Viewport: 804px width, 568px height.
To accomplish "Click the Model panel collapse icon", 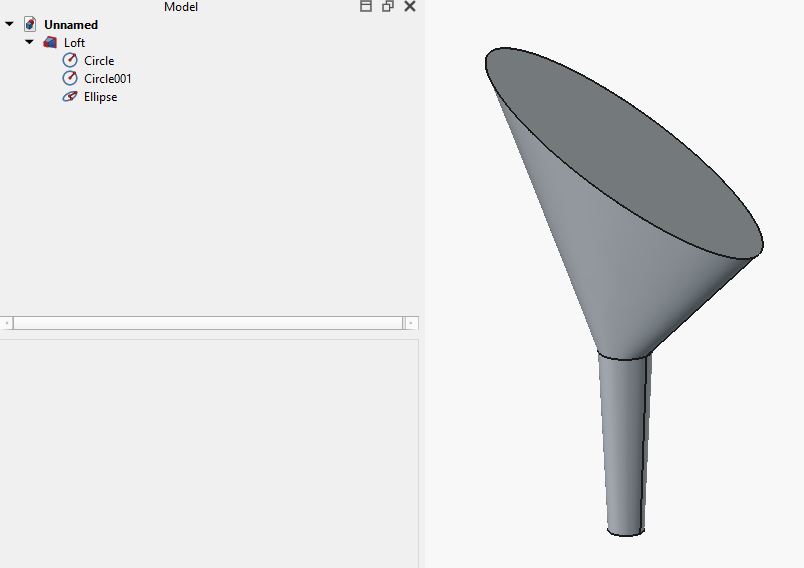I will tap(366, 6).
